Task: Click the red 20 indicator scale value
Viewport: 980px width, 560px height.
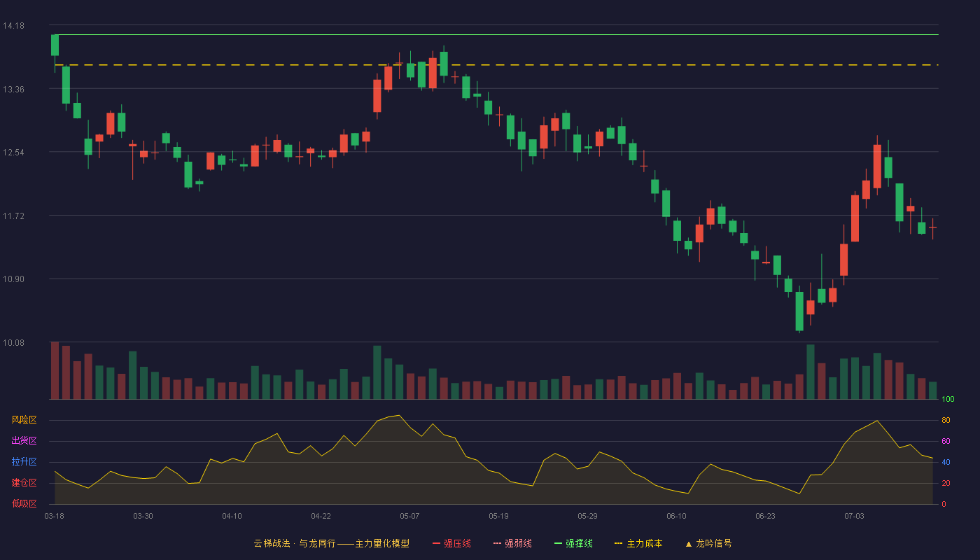Action: tap(946, 483)
